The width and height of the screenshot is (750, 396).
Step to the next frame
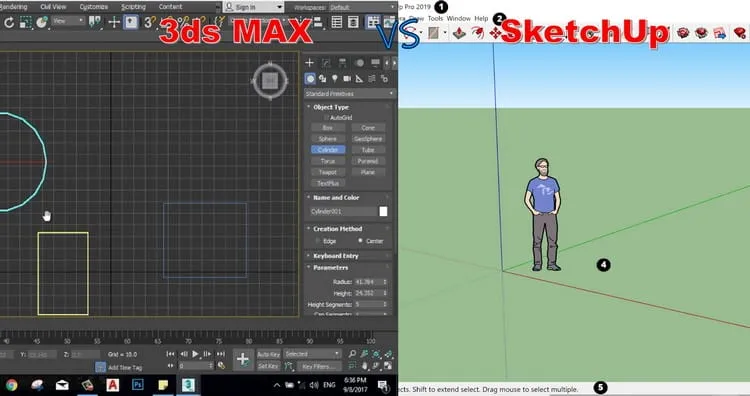[207, 354]
